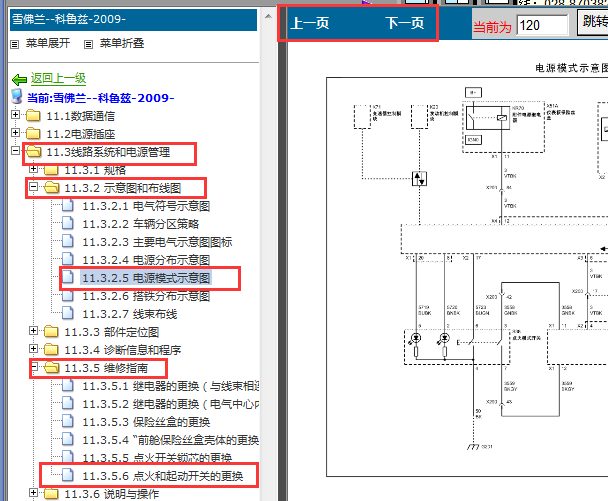608x501 pixels.
Task: Open 11.3.2.4 电源分布示意图
Action: 146,260
